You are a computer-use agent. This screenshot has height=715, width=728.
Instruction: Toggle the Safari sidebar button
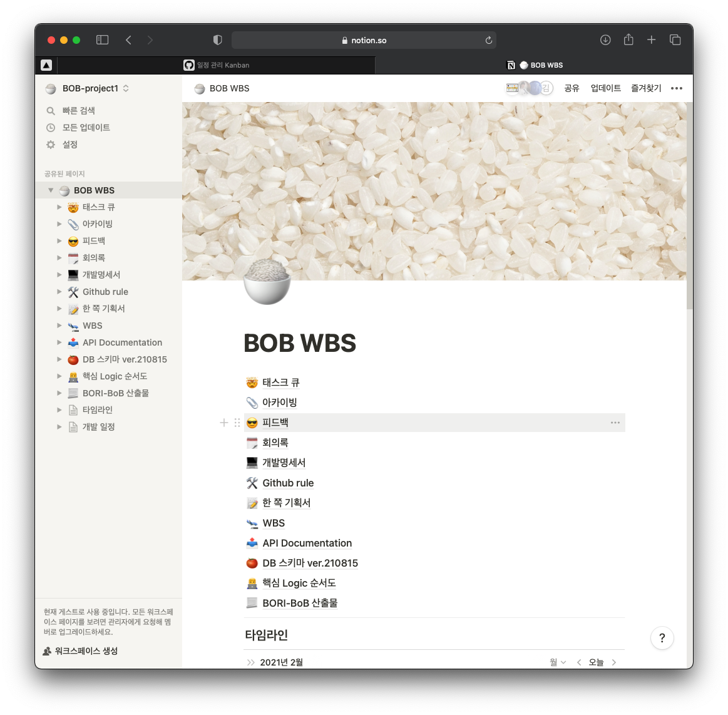click(102, 40)
